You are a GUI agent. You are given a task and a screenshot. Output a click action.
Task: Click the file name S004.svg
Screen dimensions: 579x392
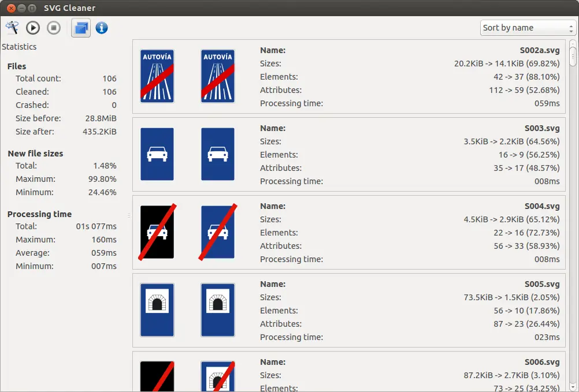[x=542, y=206]
